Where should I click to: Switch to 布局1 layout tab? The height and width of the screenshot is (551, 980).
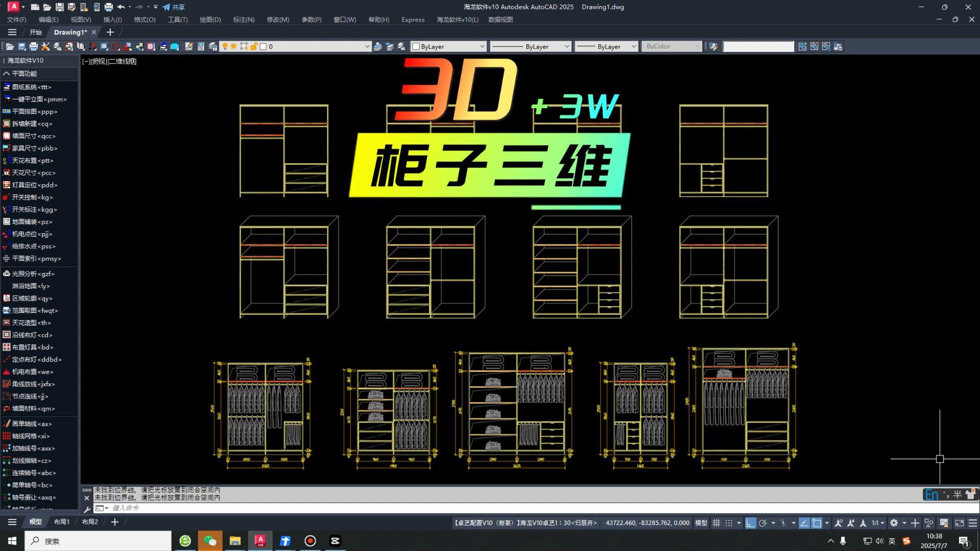[x=62, y=522]
